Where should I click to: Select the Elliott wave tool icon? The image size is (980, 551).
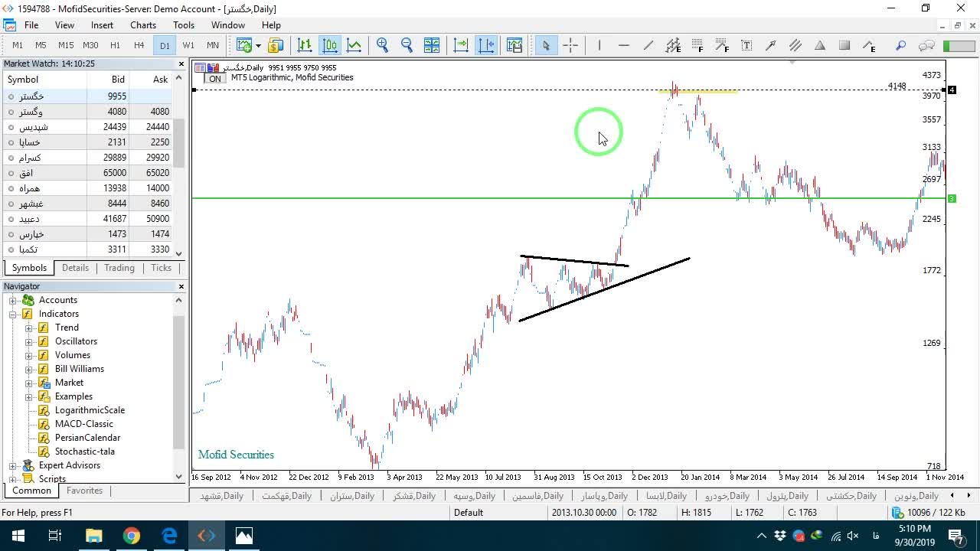pos(869,45)
